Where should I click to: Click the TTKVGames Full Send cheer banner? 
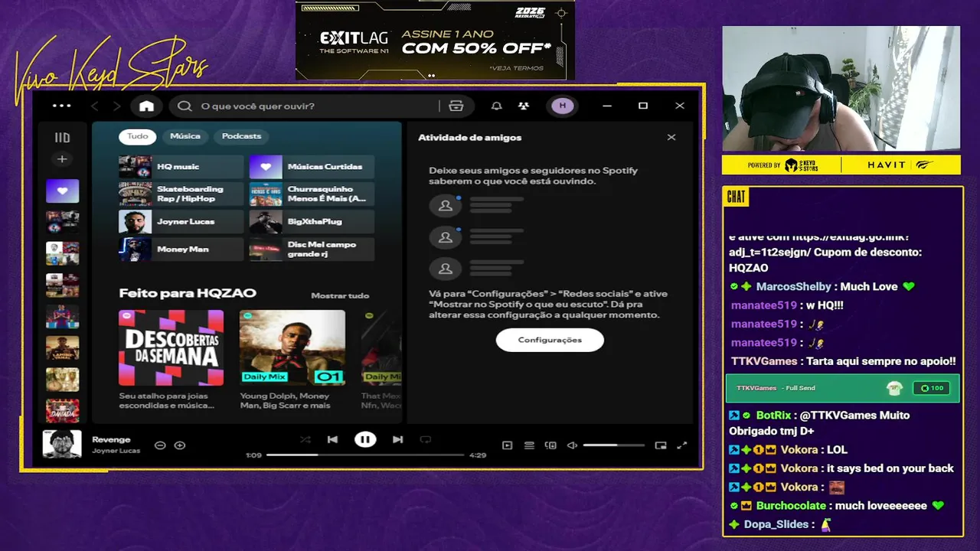point(842,388)
